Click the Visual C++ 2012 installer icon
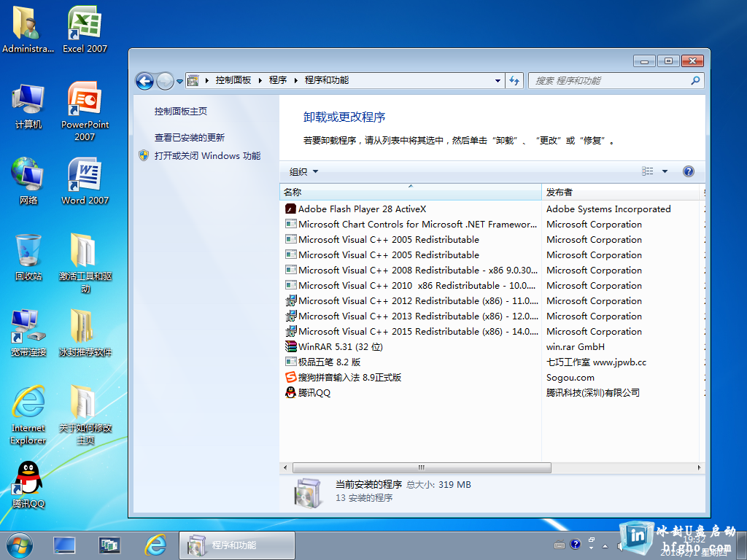747x560 pixels. click(290, 301)
